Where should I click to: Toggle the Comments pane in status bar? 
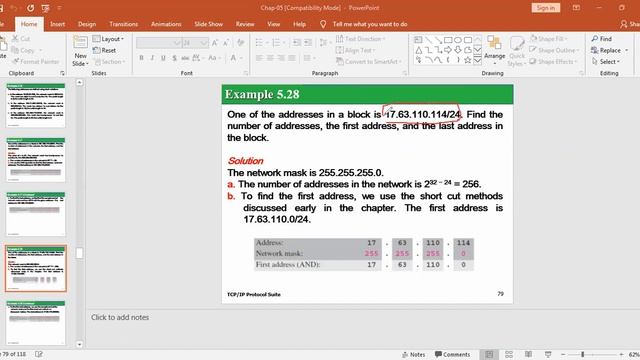(x=452, y=354)
